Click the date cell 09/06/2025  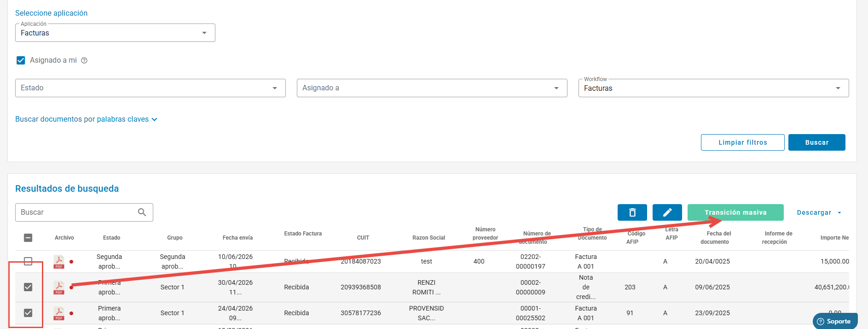[x=712, y=287]
